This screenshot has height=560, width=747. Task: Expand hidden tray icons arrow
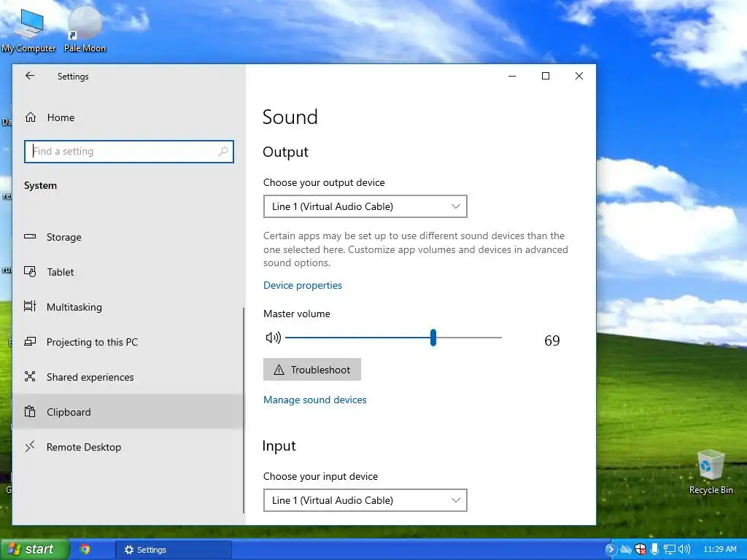point(611,550)
